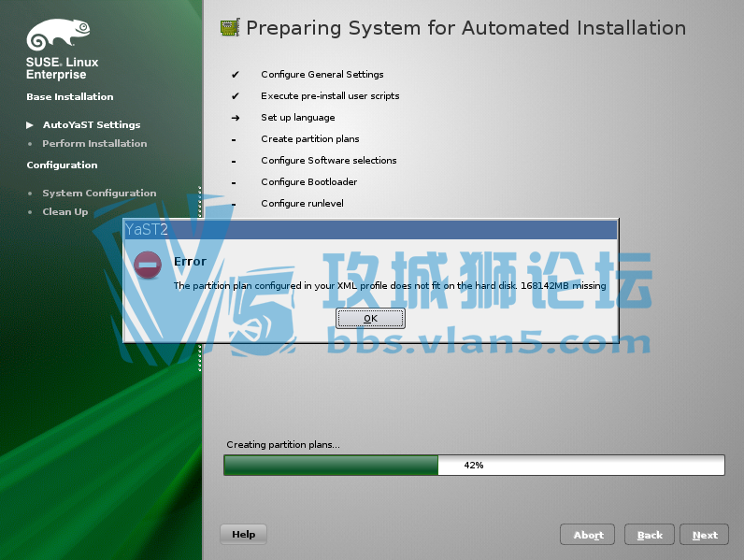Click the arrow marker beside AutoYaST Settings

[29, 125]
